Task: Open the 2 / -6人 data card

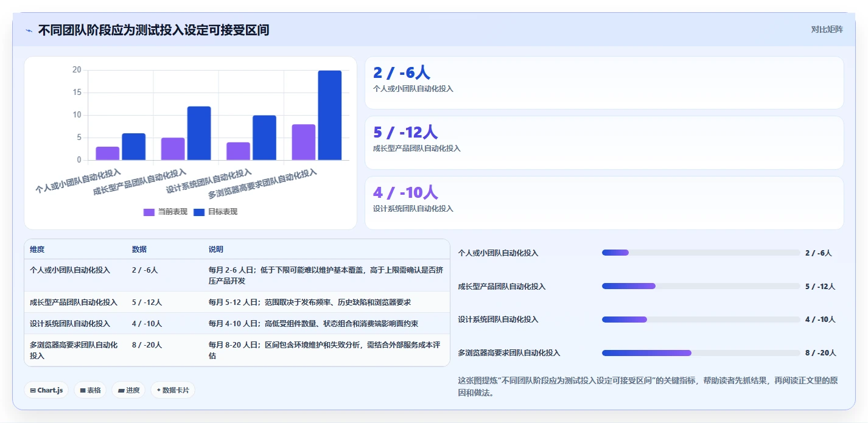Action: click(604, 83)
